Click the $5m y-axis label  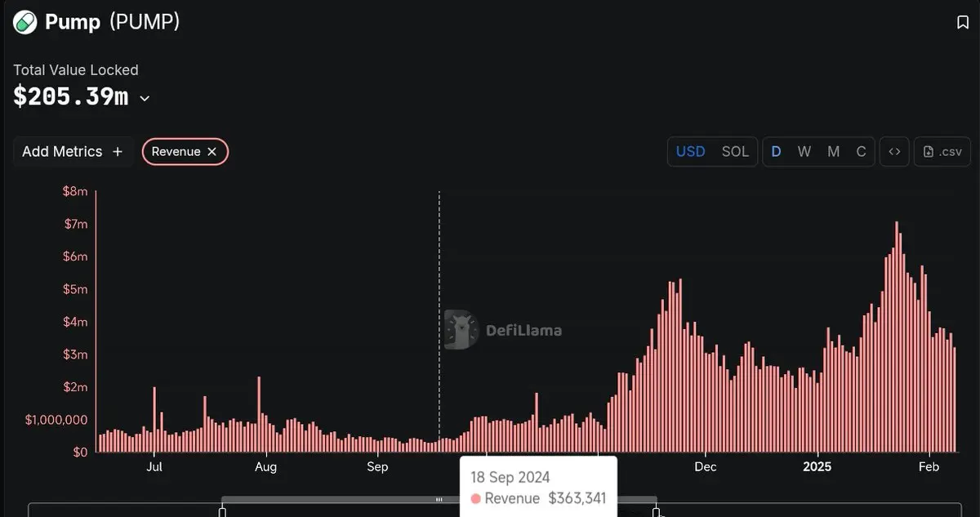[75, 289]
